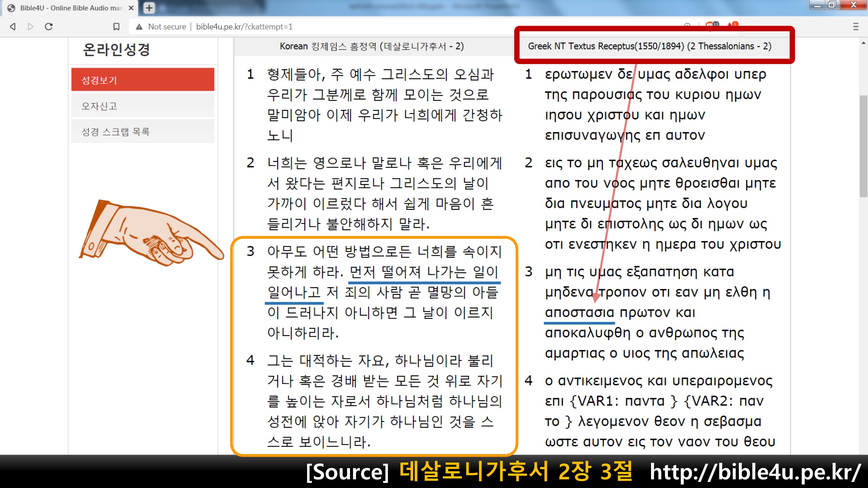Image resolution: width=868 pixels, height=488 pixels.
Task: Click the bookmark icon in toolbar
Action: point(116,27)
